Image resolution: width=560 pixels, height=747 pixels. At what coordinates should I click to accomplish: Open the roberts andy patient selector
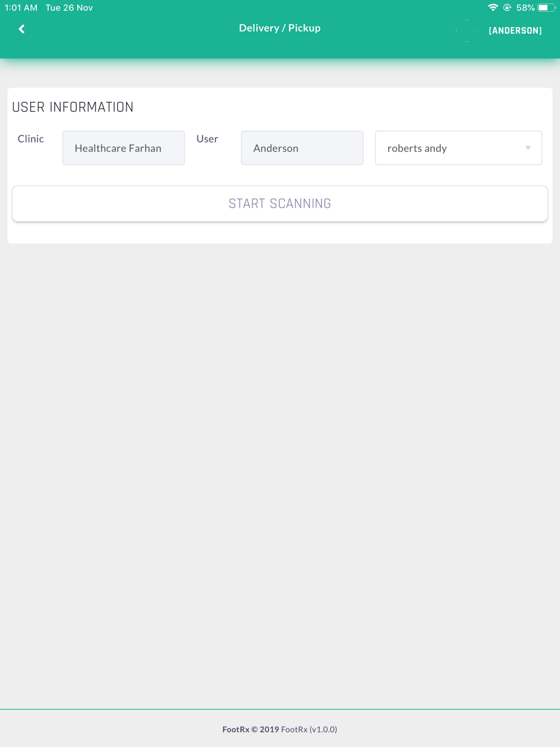pos(459,148)
